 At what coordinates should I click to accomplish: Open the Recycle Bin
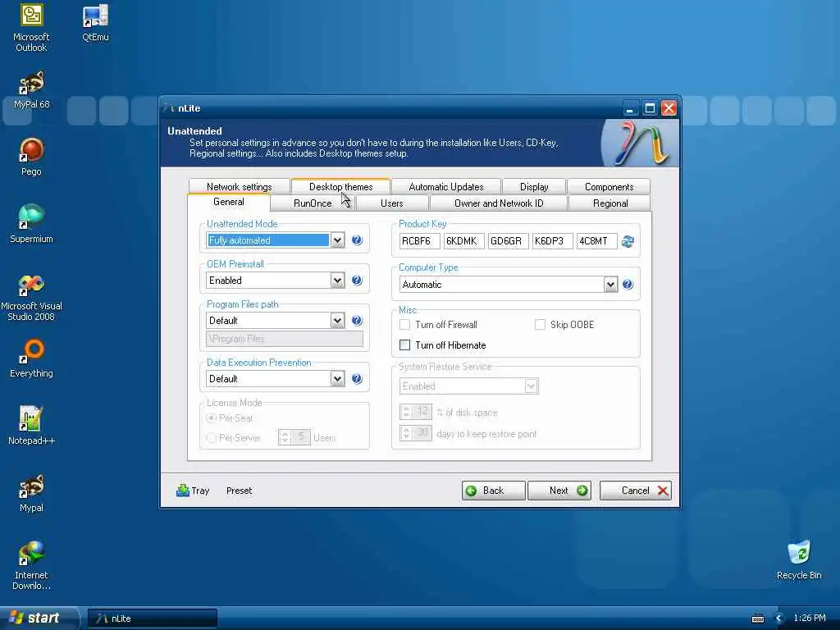(799, 560)
